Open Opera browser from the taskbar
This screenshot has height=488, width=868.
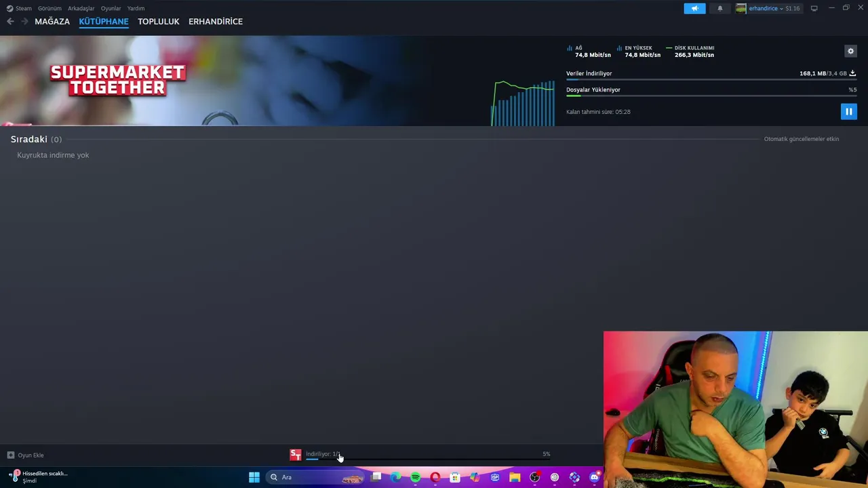[435, 477]
